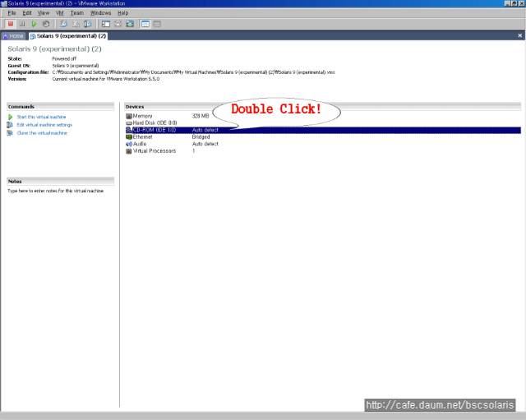Select the Ethernet device row
The width and height of the screenshot is (526, 420).
(323, 137)
